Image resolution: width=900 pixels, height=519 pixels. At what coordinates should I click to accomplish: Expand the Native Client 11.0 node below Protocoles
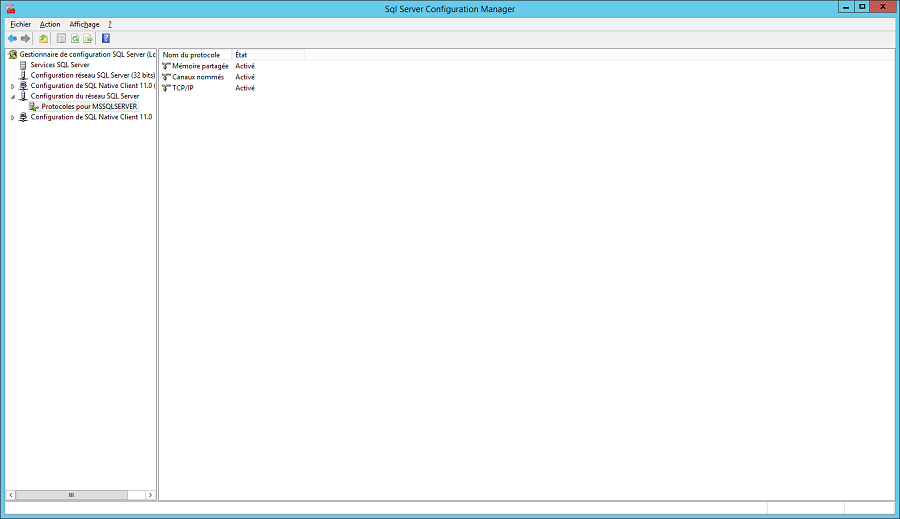13,117
